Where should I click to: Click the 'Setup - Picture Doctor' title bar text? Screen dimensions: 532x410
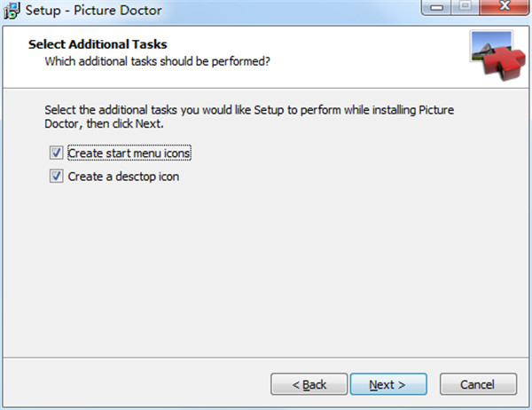(x=94, y=10)
